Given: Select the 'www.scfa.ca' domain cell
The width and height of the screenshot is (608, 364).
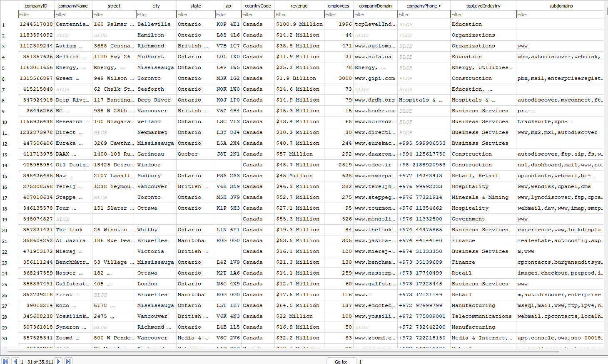Looking at the screenshot, I should pyautogui.click(x=375, y=57).
